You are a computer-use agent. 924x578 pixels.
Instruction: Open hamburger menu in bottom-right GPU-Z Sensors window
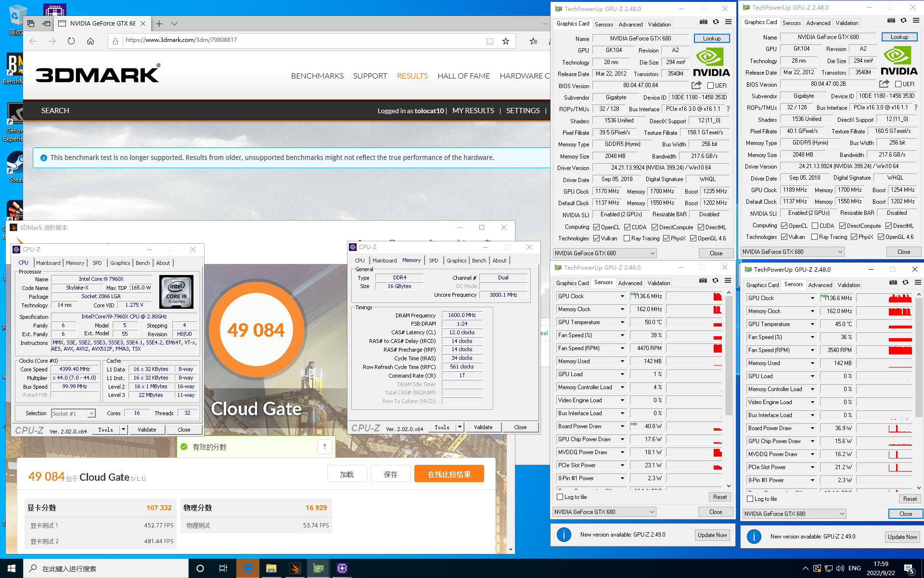coord(918,283)
